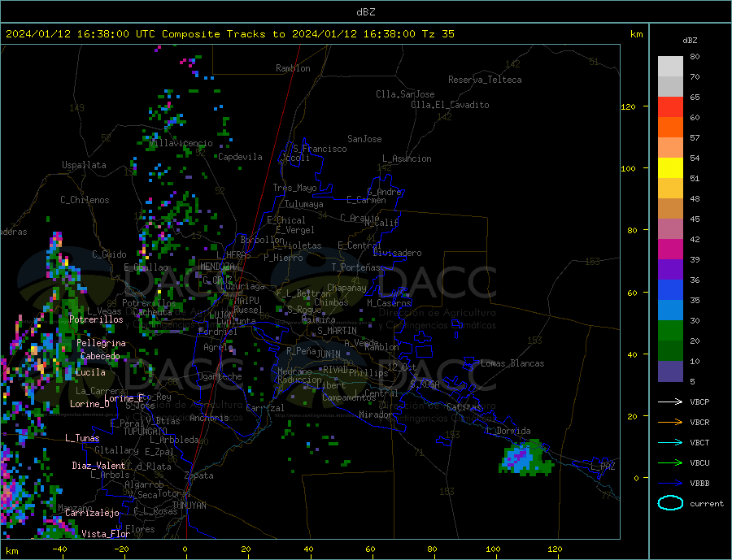This screenshot has width=732, height=560.
Task: Click the orange VBCR arrow legend icon
Action: pyautogui.click(x=670, y=423)
